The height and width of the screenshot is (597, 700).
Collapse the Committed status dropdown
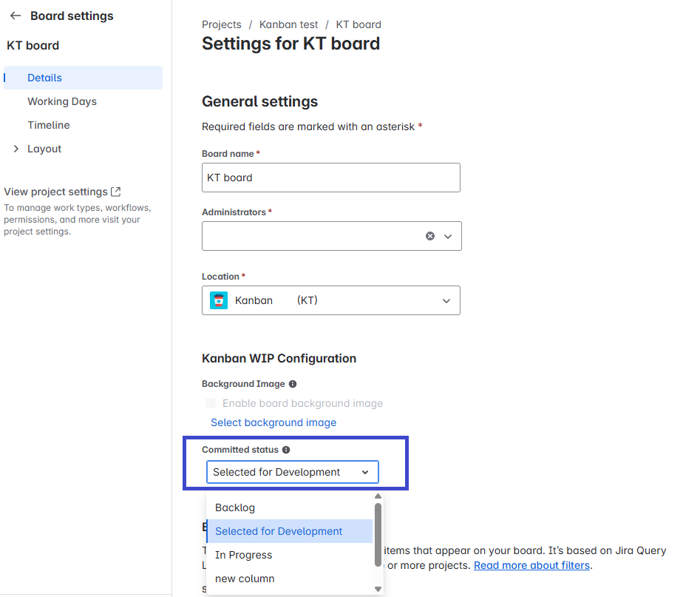365,472
